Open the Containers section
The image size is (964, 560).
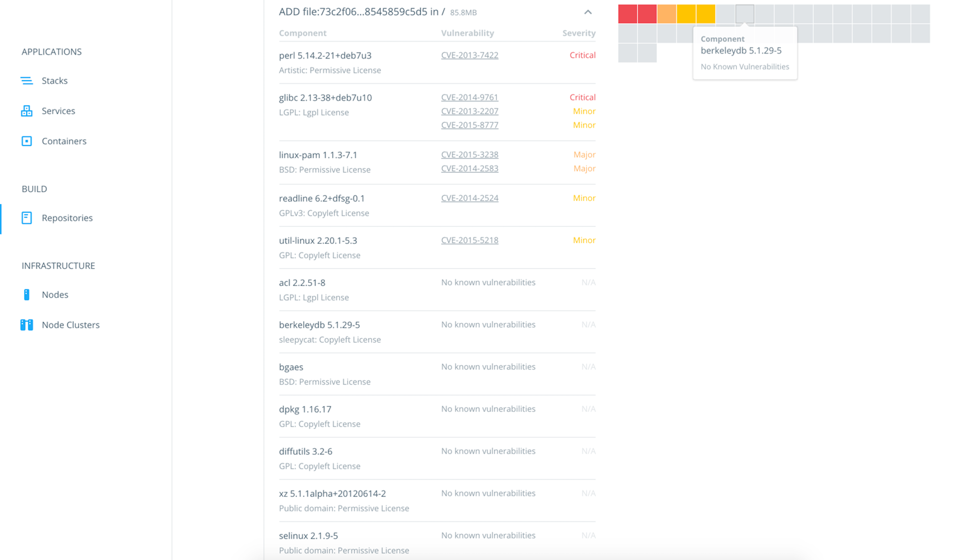(64, 141)
